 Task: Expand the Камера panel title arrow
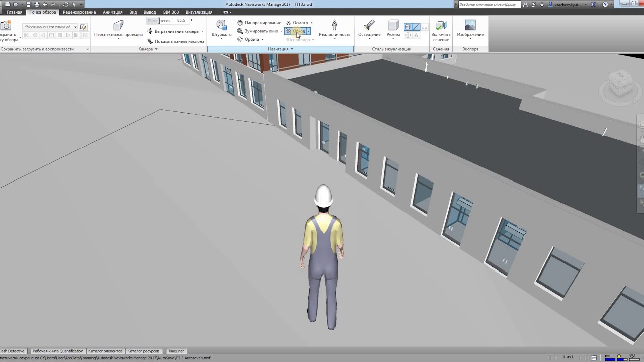156,49
